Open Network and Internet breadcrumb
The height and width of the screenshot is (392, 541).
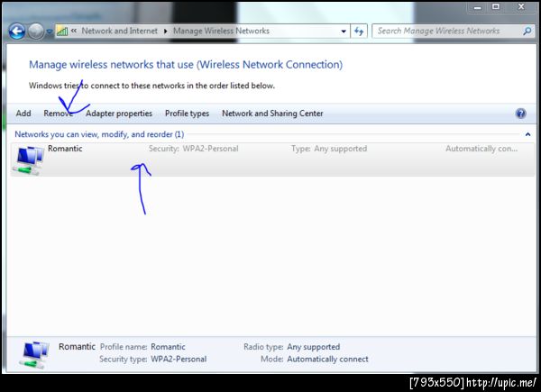(x=119, y=31)
